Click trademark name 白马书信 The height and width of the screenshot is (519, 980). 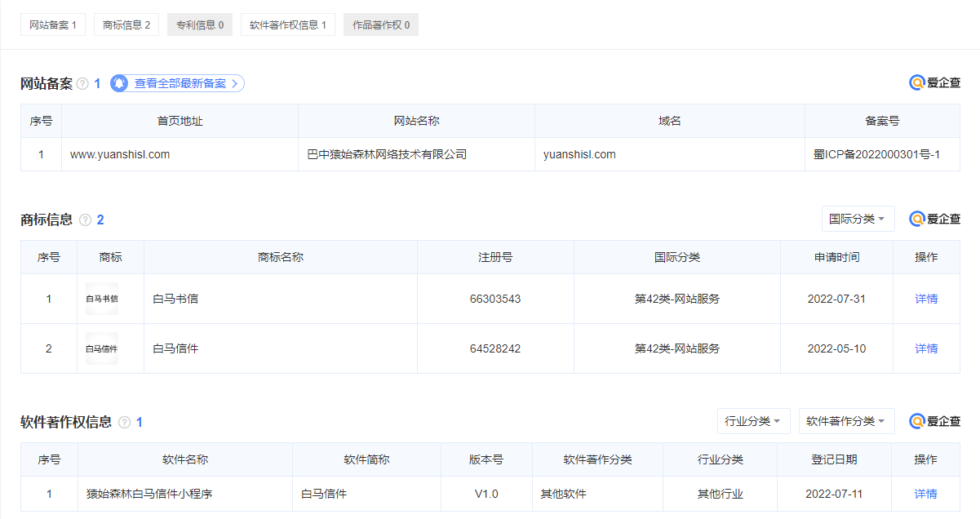point(175,299)
